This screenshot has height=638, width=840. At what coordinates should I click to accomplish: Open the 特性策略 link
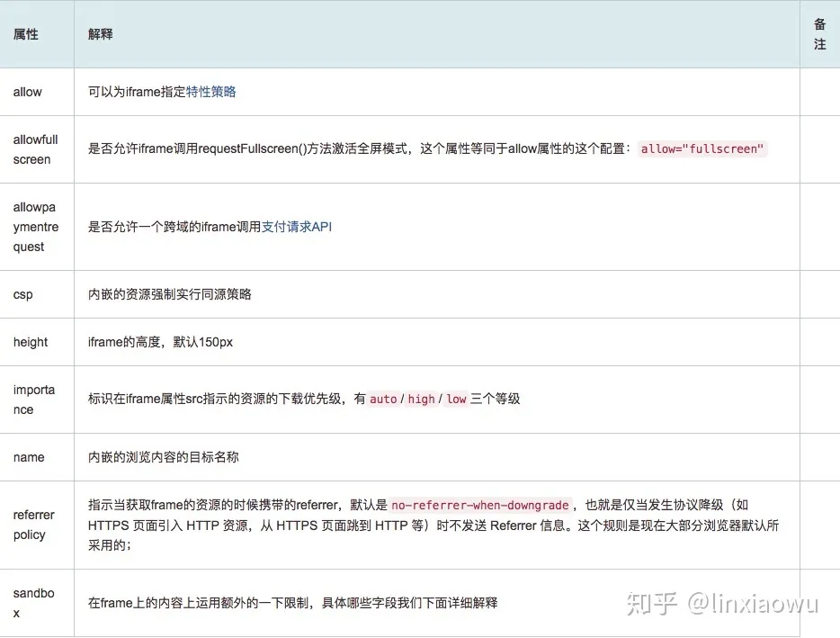coord(211,92)
